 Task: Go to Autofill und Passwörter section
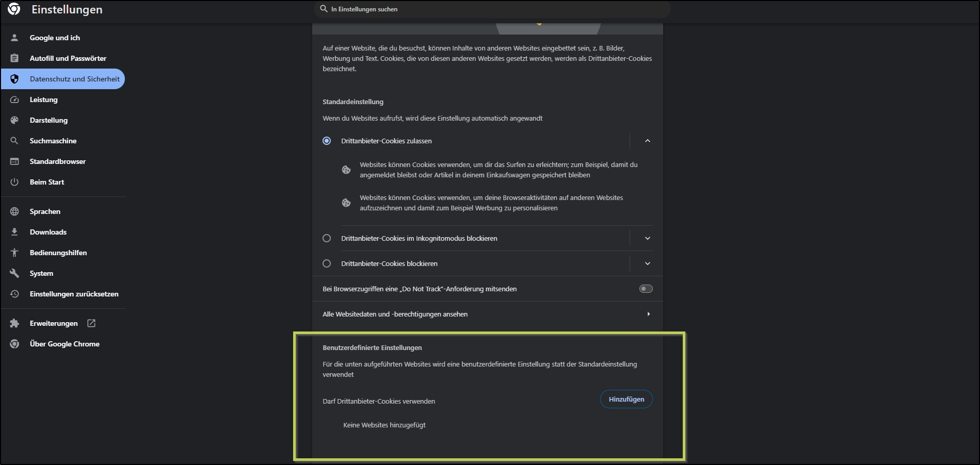68,58
